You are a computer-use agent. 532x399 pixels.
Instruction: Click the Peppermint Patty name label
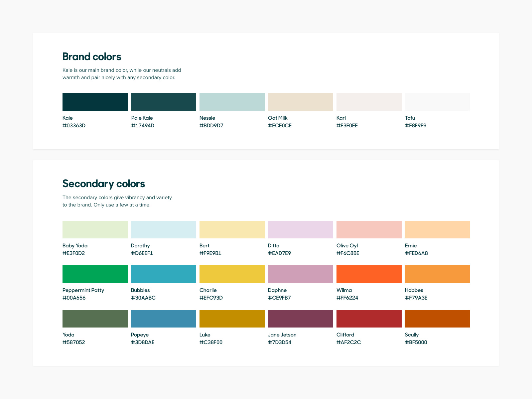83,290
